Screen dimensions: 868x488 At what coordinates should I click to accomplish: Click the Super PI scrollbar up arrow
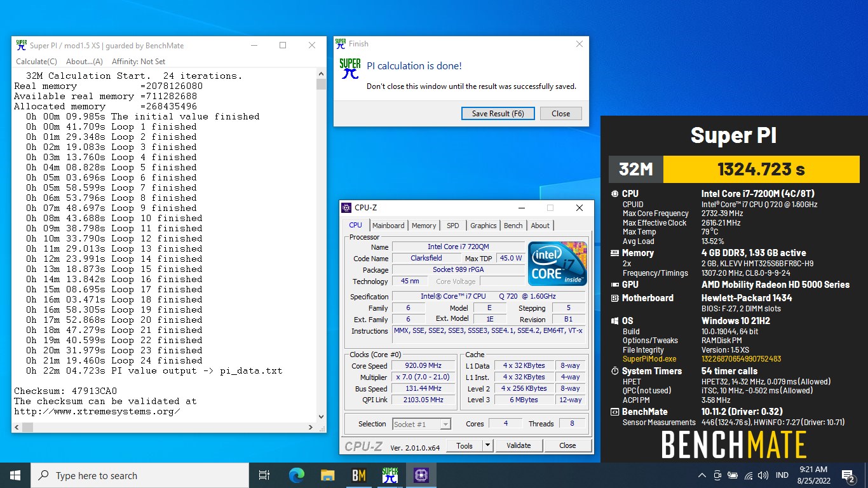pos(321,74)
